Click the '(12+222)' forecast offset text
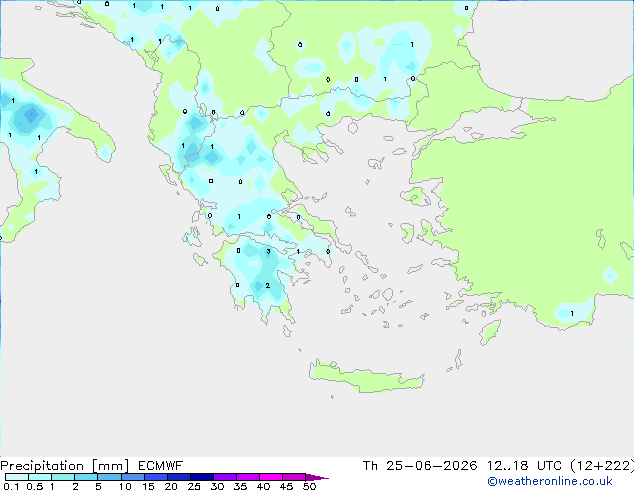Viewport: 634px width, 490px height. [602, 466]
